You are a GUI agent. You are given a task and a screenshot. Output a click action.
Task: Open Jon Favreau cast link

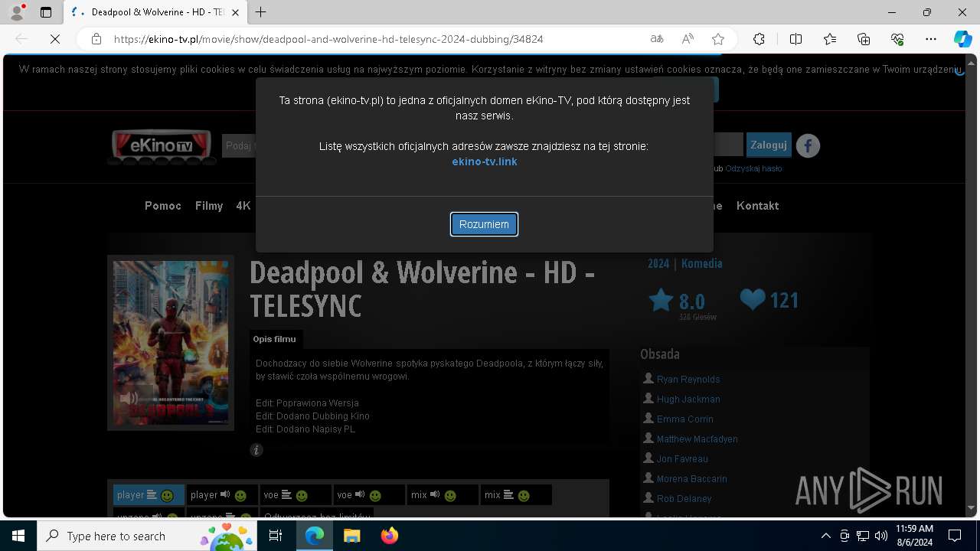(x=682, y=459)
